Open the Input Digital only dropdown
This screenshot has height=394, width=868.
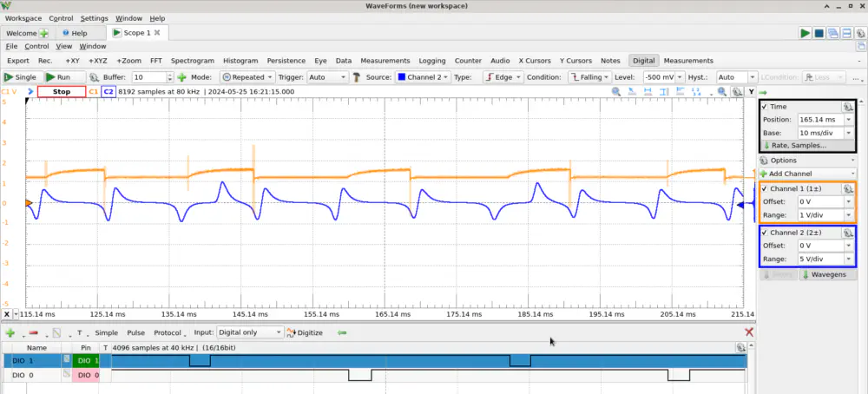[250, 332]
